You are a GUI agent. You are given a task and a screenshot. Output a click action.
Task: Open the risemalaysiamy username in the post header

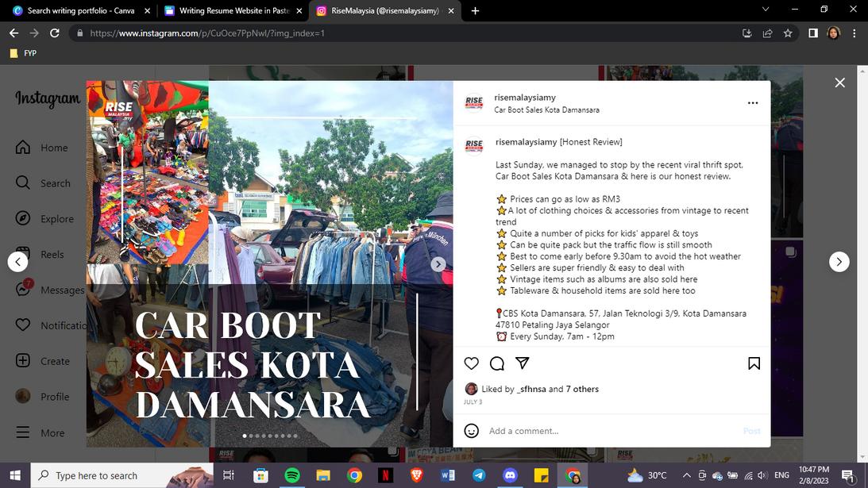525,98
